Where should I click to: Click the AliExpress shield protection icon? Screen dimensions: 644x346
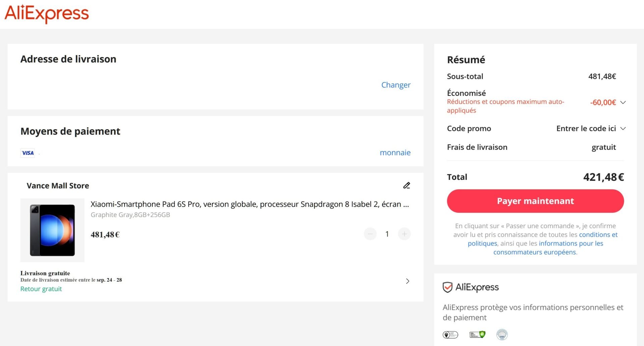[447, 287]
